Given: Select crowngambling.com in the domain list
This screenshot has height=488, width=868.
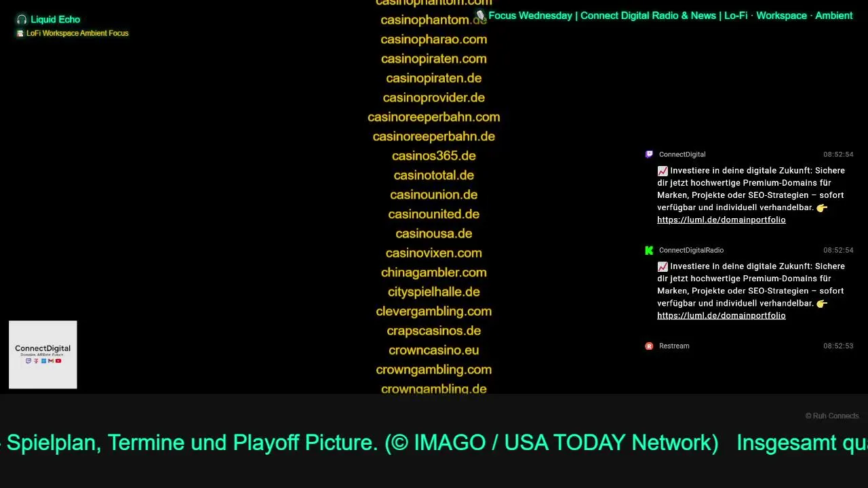Looking at the screenshot, I should [x=434, y=369].
